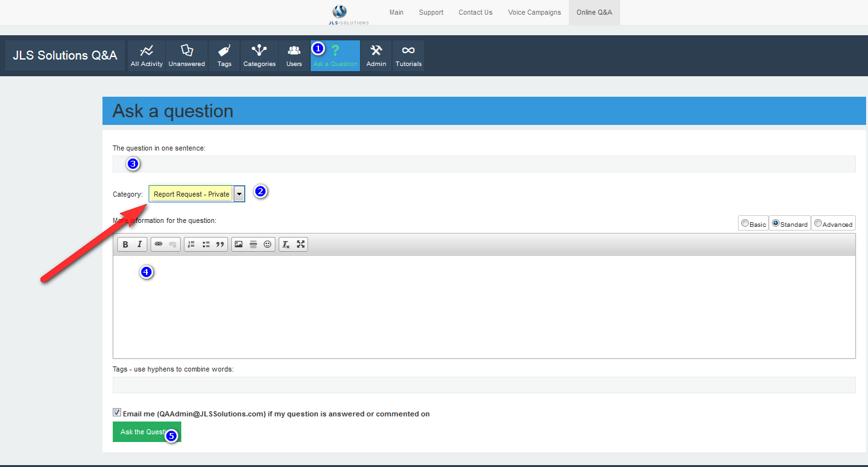Go to the Ask a Question page
This screenshot has width=868, height=467.
click(335, 56)
